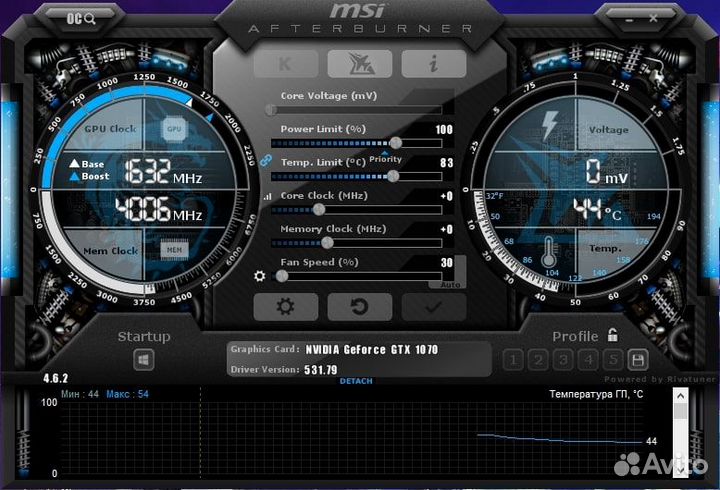This screenshot has width=720, height=490.
Task: Click the Temp. Limit slider handle
Action: click(393, 176)
